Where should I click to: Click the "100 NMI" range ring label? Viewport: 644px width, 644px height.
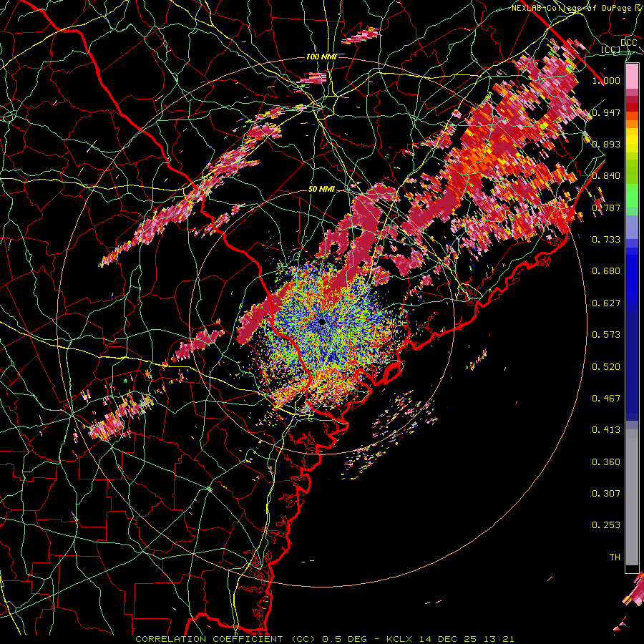pyautogui.click(x=321, y=57)
